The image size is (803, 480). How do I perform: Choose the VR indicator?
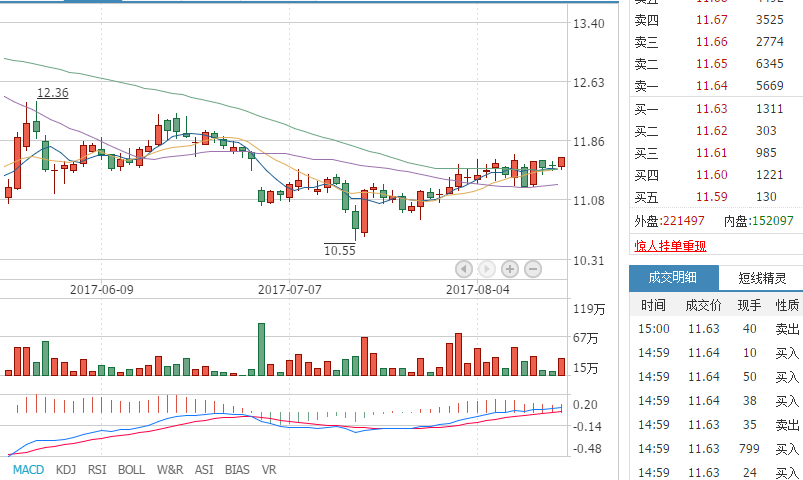pyautogui.click(x=269, y=469)
